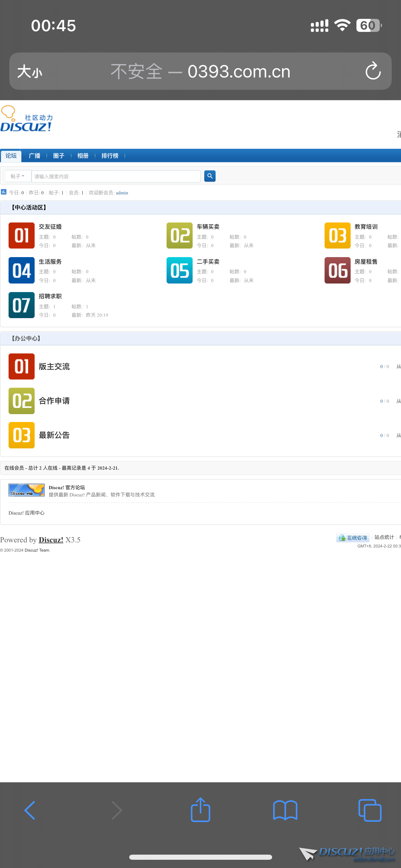Select the 论坛 navigation tab
This screenshot has width=401, height=868.
click(11, 156)
